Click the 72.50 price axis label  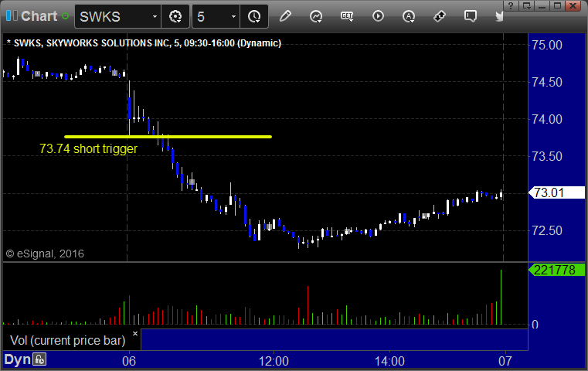(547, 230)
